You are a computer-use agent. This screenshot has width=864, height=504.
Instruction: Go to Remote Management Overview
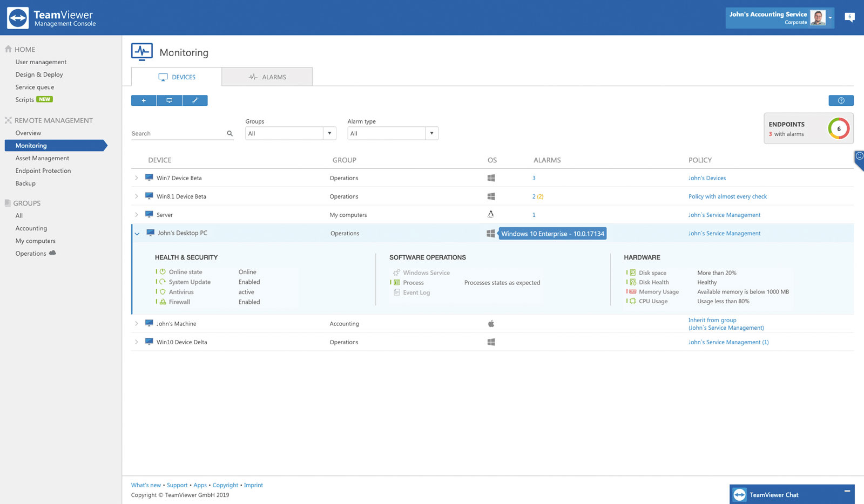pos(28,133)
